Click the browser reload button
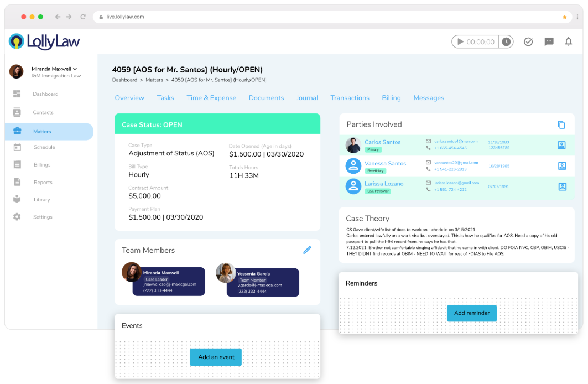This screenshot has width=588, height=384. (83, 17)
